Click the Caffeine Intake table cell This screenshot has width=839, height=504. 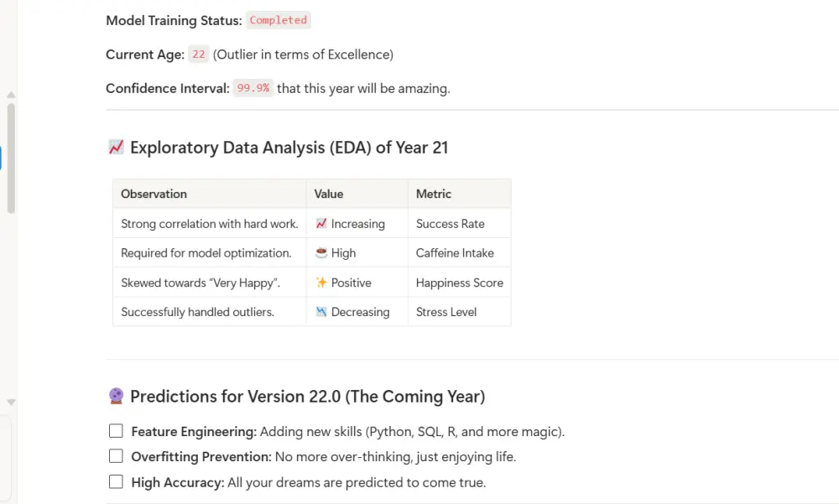point(455,253)
